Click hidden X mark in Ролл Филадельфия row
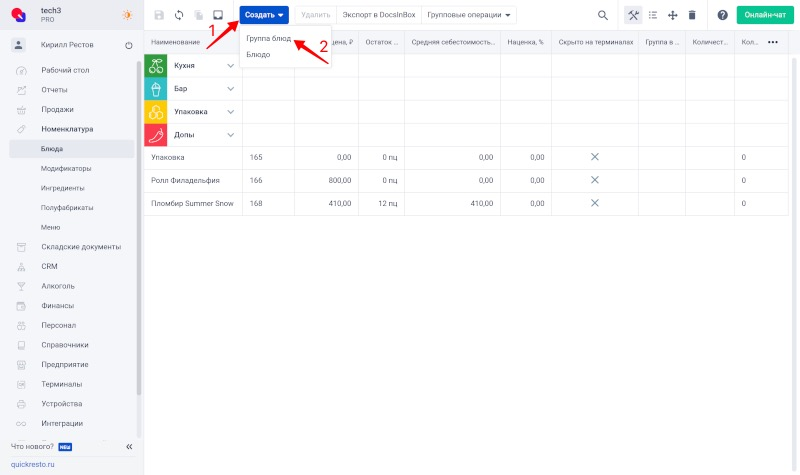The image size is (800, 475). point(595,180)
